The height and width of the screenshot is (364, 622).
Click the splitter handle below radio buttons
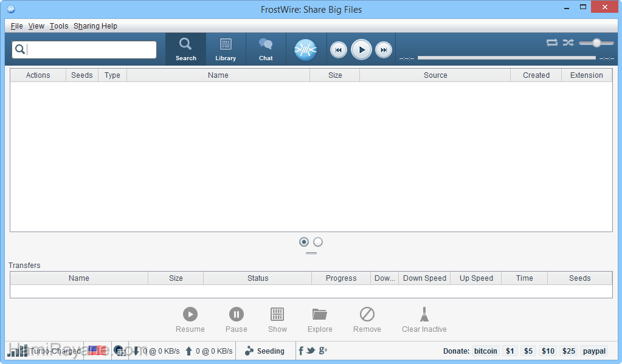coord(311,253)
